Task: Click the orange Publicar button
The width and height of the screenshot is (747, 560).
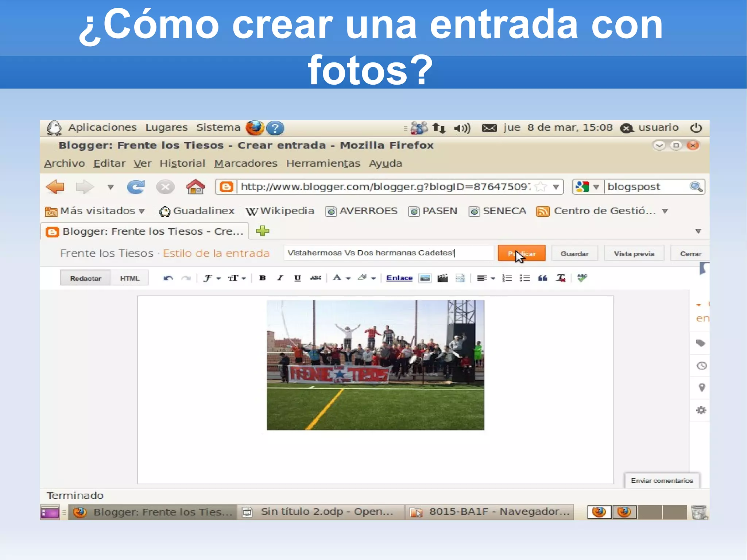Action: [x=522, y=253]
